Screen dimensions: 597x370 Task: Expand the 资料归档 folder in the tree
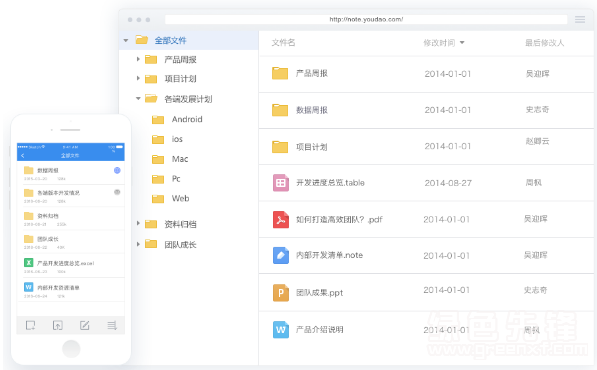point(138,223)
